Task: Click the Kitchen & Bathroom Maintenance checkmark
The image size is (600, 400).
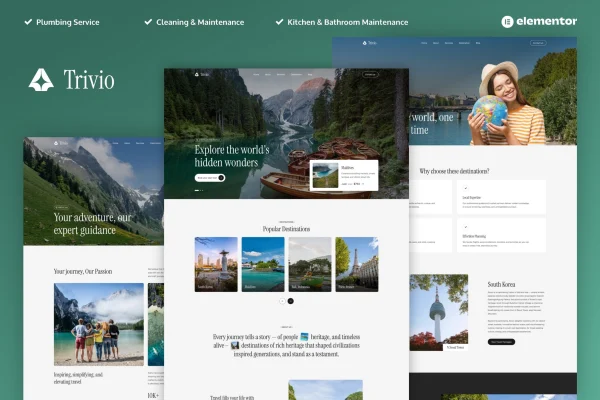Action: [279, 22]
